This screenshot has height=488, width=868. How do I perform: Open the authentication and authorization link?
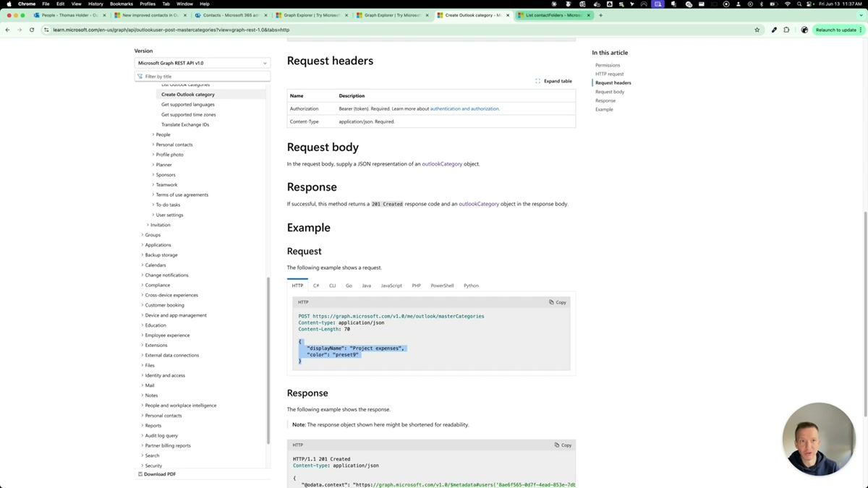(x=465, y=108)
